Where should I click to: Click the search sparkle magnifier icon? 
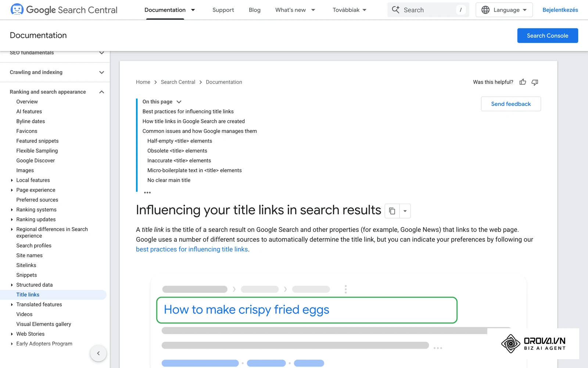pos(395,10)
